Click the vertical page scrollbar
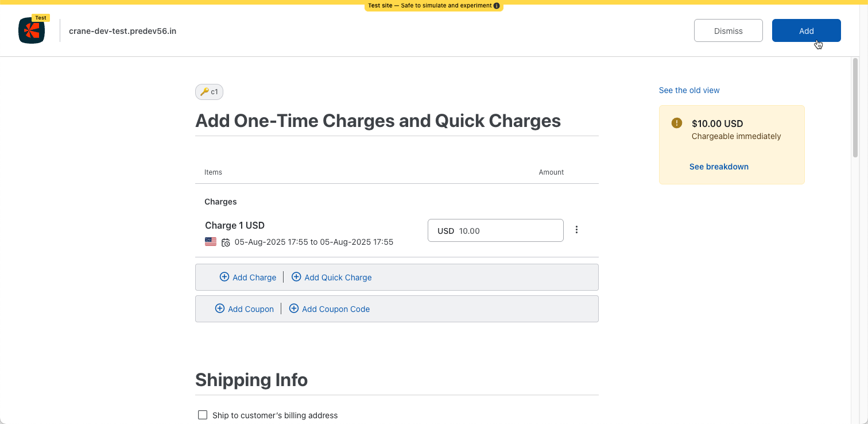Screen dimensions: 868x424 point(855,109)
